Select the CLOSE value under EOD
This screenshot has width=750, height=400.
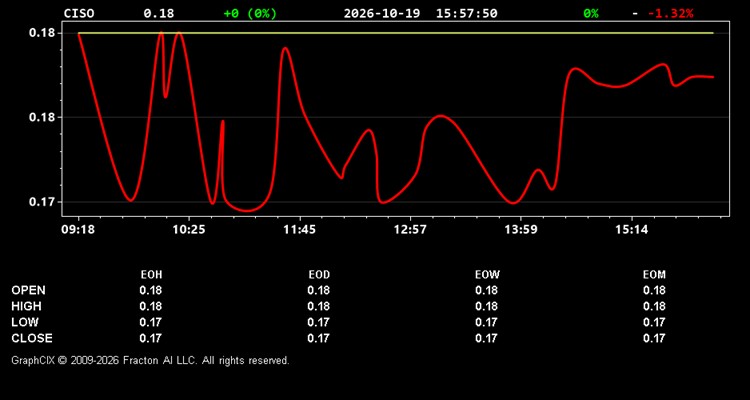tap(319, 338)
